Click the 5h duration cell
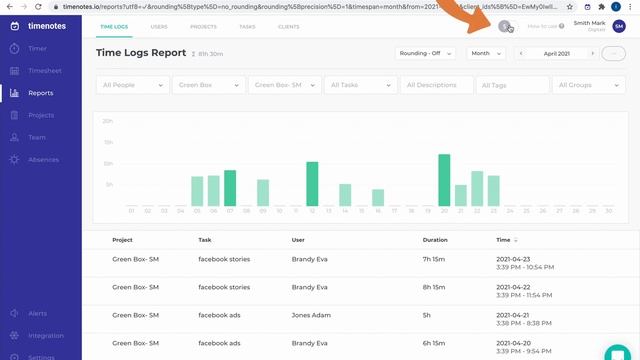 426,315
